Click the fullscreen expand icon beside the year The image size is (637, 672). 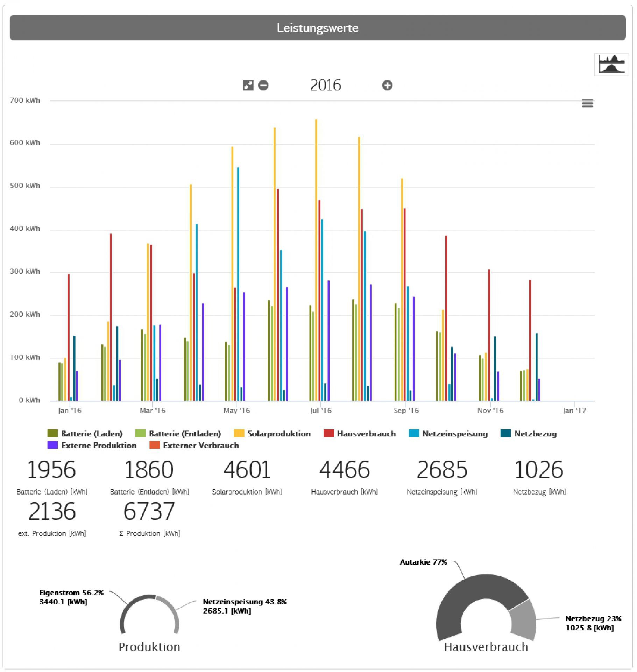coord(248,85)
